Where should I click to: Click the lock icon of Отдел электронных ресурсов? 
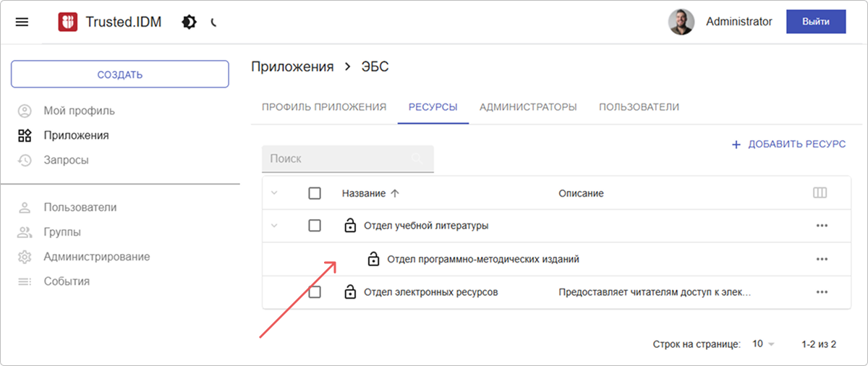(x=350, y=291)
